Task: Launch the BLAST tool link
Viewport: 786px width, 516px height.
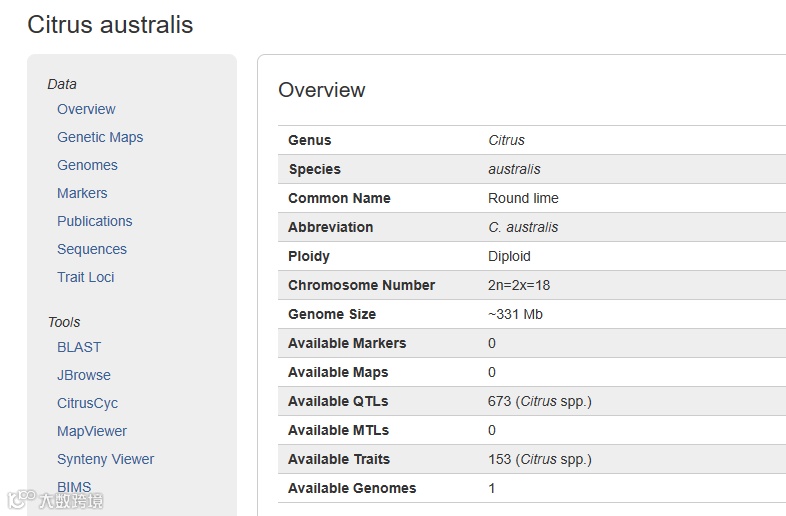Action: 79,347
